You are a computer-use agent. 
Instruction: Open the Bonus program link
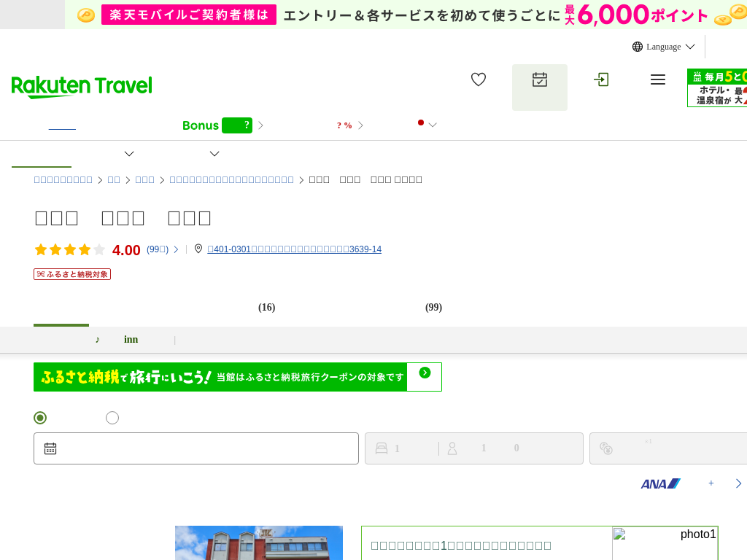pyautogui.click(x=217, y=125)
